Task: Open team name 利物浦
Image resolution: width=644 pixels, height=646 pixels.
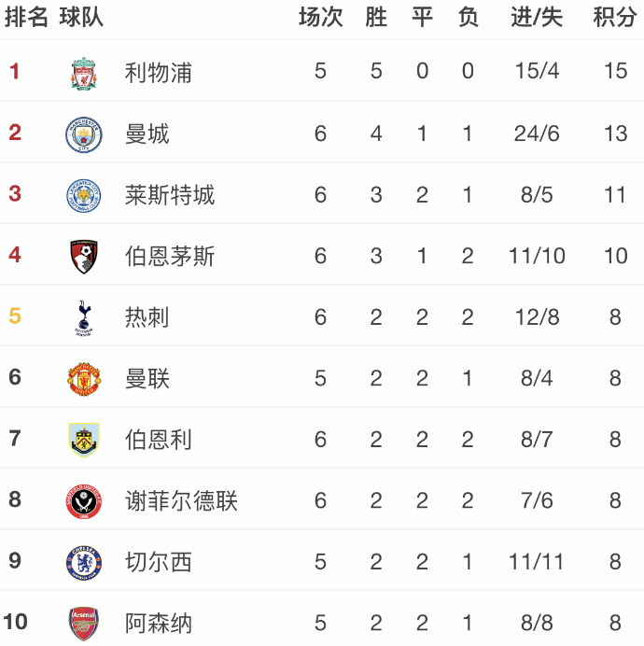Action: coord(159,73)
